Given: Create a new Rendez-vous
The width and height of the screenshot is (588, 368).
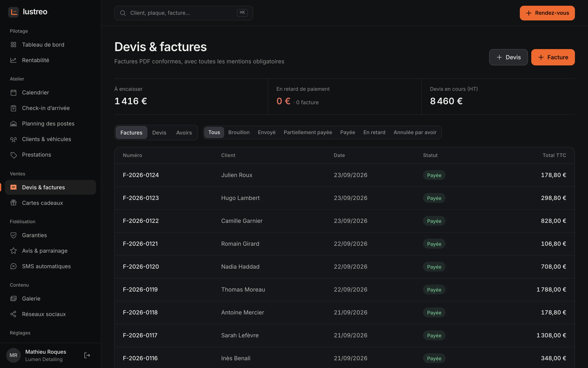Looking at the screenshot, I should point(547,13).
